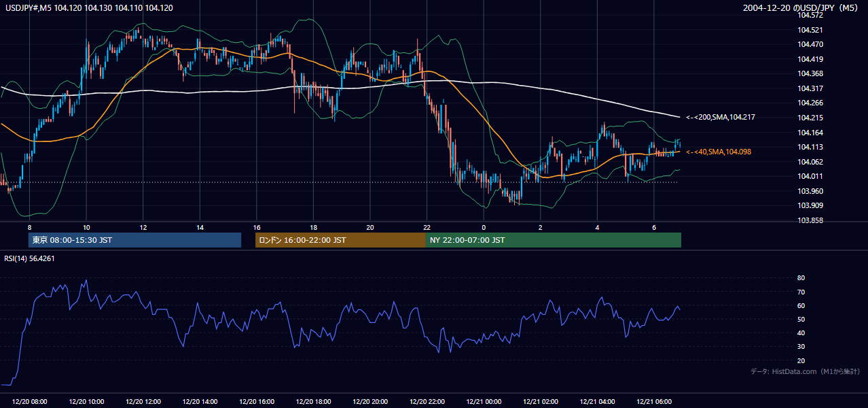Click price axis label 104.164

(811, 133)
